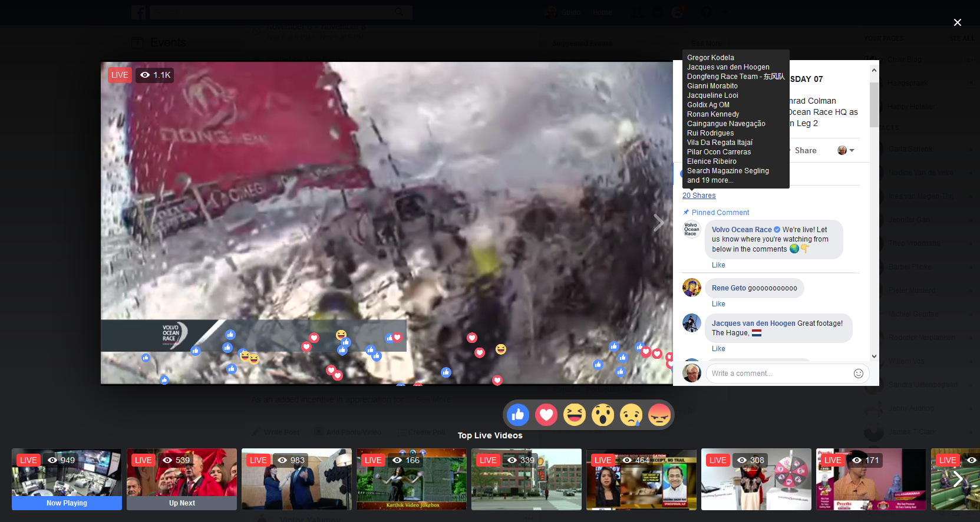Click the Like reaction thumbs-up icon
Image resolution: width=980 pixels, height=522 pixels.
click(x=518, y=415)
